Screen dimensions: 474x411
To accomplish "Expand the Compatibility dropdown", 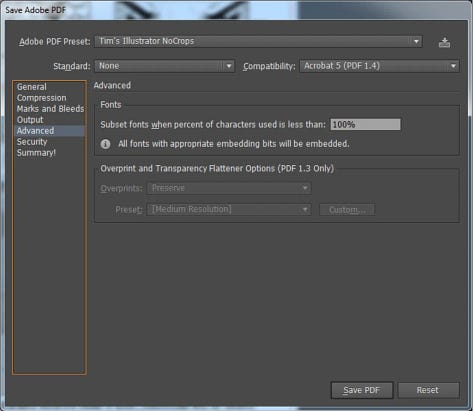I will 379,66.
